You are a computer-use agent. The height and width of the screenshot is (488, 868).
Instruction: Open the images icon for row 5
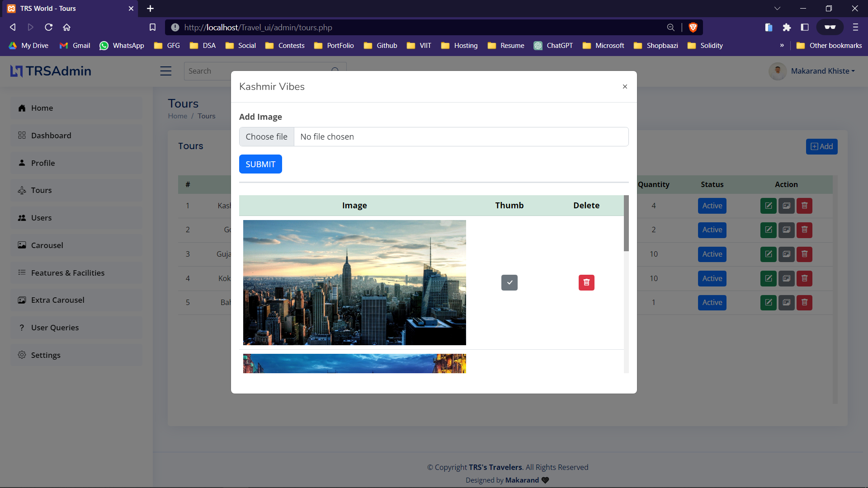pos(786,302)
